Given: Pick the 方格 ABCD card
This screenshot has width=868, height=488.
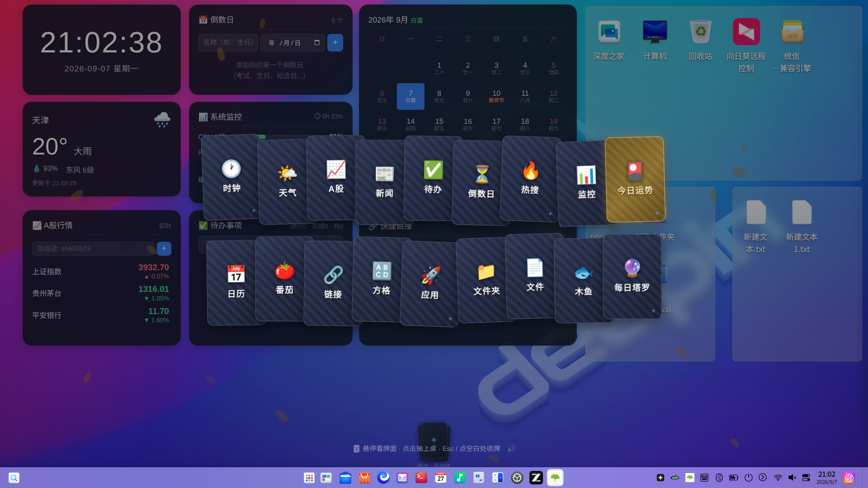Looking at the screenshot, I should tap(381, 279).
